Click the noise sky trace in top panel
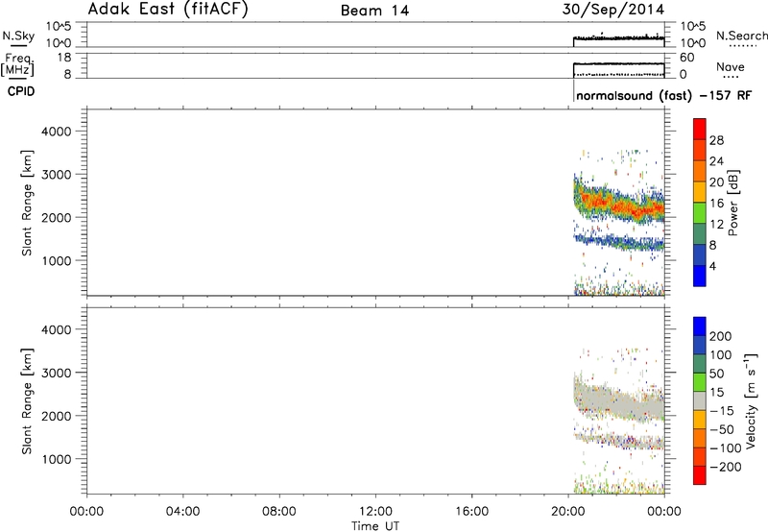The width and height of the screenshot is (768, 532). (x=619, y=37)
